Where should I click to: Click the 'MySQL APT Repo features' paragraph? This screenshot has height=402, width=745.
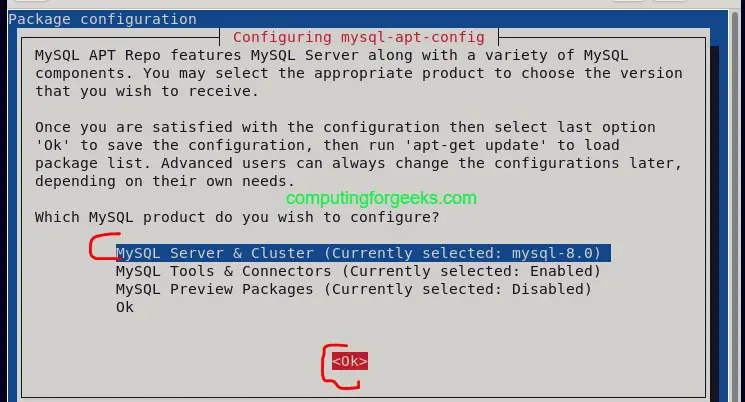(x=359, y=73)
